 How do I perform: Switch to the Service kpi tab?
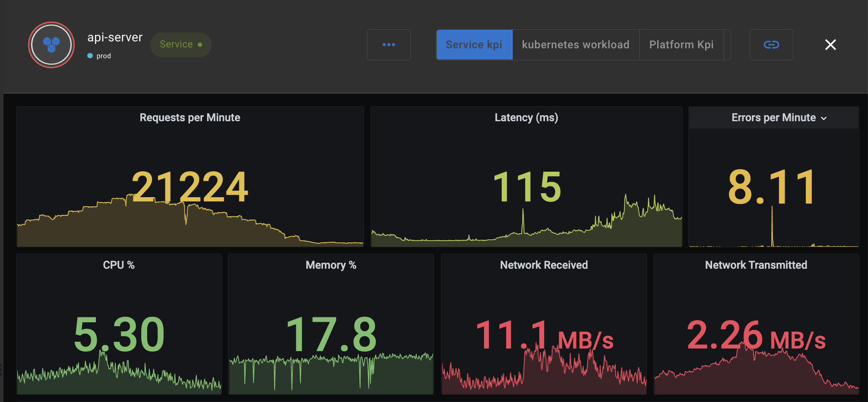pos(474,45)
